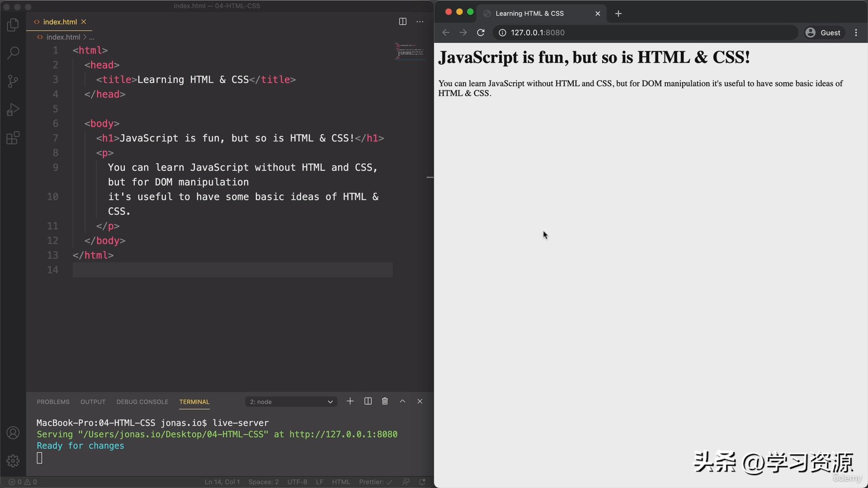Open the Search panel
Image resolution: width=868 pixels, height=488 pixels.
[13, 53]
